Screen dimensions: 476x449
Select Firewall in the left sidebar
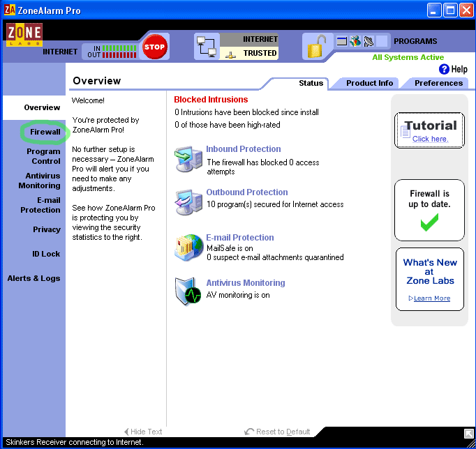45,132
